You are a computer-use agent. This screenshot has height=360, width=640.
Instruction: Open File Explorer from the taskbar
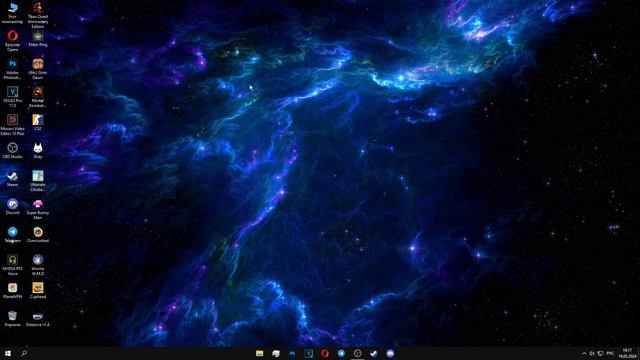pos(260,353)
